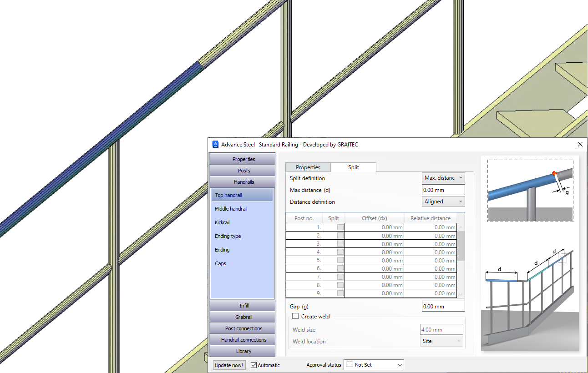Open the Posts section in the sidebar
Viewport: 588px width, 373px height.
[x=243, y=171]
